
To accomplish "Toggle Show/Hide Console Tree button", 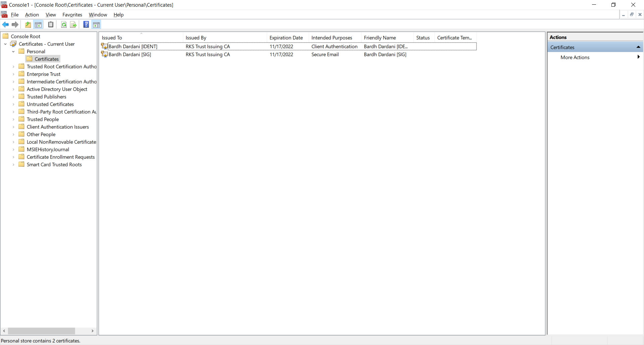I will tap(38, 25).
